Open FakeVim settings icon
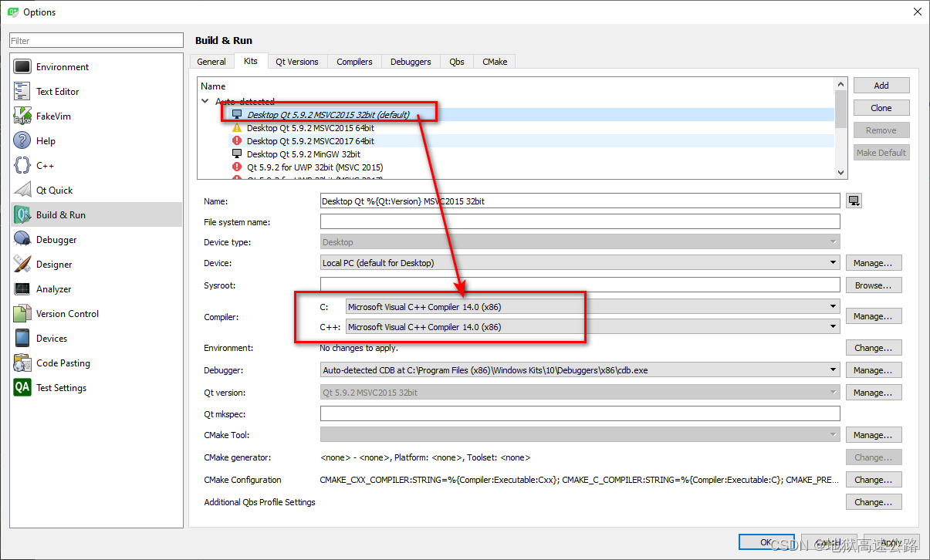This screenshot has width=930, height=560. tap(22, 116)
